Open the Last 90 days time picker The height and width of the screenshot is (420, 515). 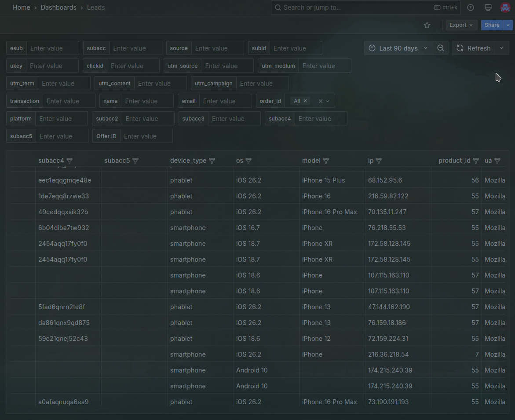(398, 48)
